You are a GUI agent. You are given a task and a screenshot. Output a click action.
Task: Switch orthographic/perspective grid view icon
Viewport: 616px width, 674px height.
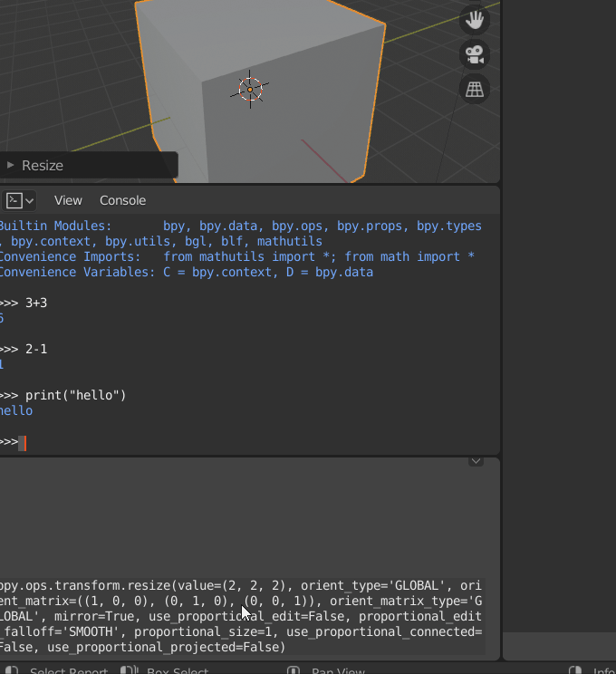click(x=475, y=89)
